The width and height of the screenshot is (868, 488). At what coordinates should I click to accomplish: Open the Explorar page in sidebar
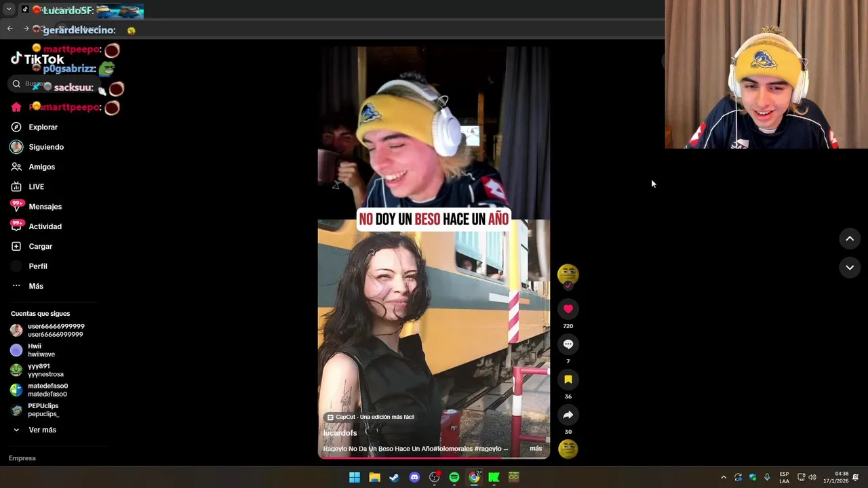[35, 127]
